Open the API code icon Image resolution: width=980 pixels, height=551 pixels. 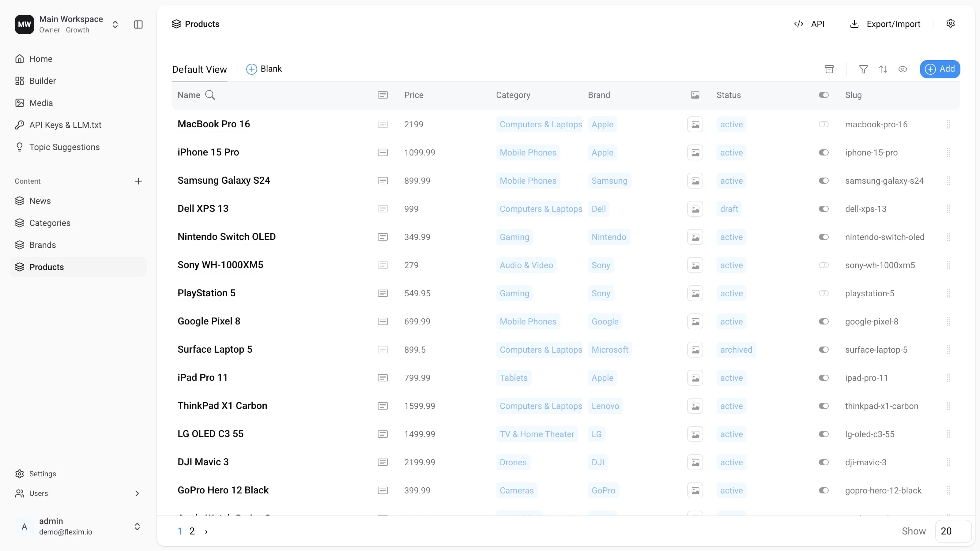click(x=798, y=24)
